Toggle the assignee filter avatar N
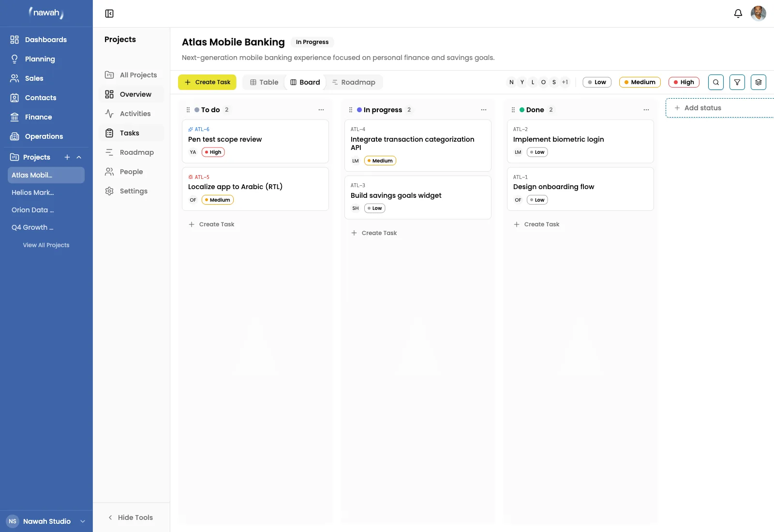The width and height of the screenshot is (774, 532). click(x=511, y=82)
